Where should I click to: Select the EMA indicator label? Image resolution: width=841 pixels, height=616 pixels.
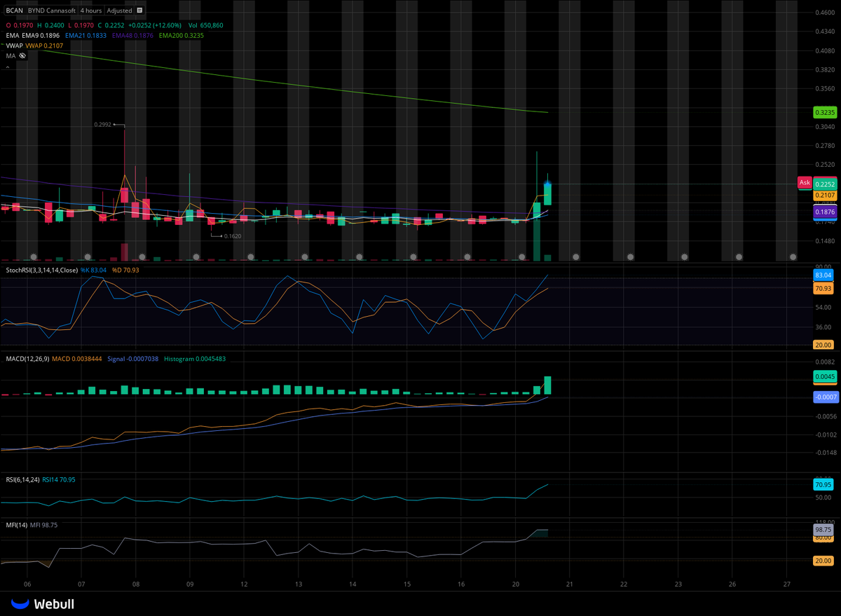click(x=12, y=35)
